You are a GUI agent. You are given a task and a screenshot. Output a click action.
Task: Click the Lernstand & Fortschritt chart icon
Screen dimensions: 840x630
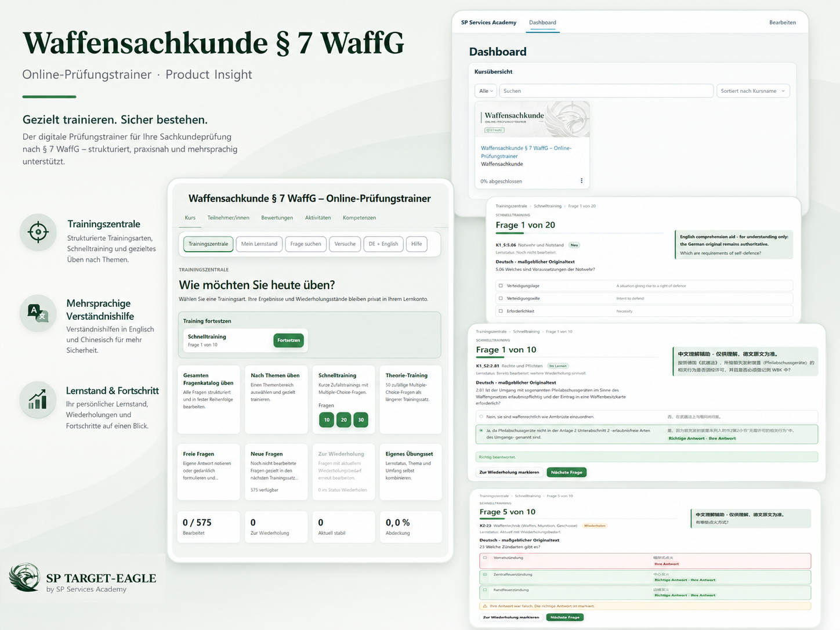[x=38, y=400]
